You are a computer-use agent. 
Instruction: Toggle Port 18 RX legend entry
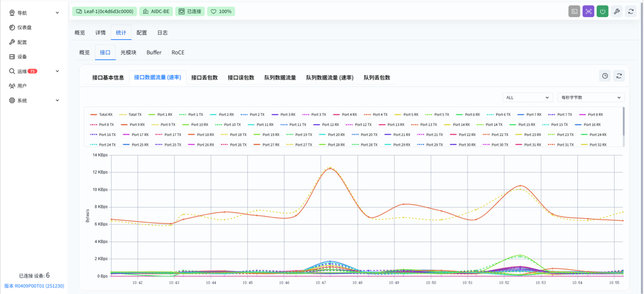tap(199, 135)
